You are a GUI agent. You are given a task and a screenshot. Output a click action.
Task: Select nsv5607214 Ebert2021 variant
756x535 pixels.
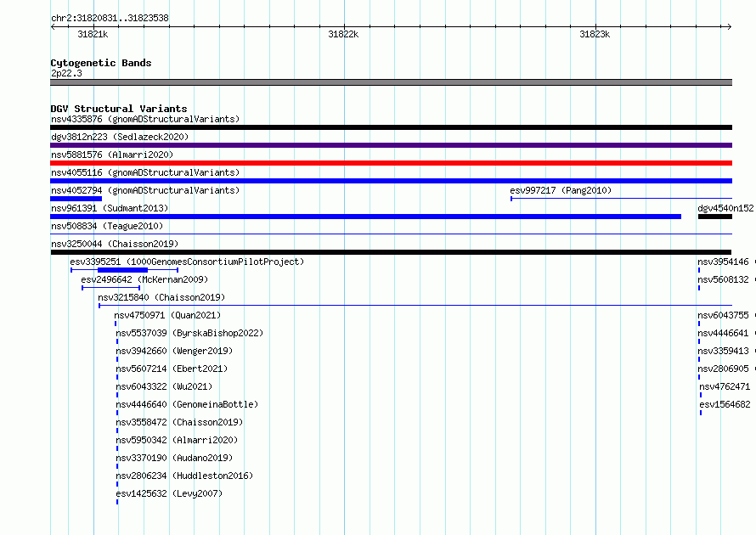[x=172, y=369]
